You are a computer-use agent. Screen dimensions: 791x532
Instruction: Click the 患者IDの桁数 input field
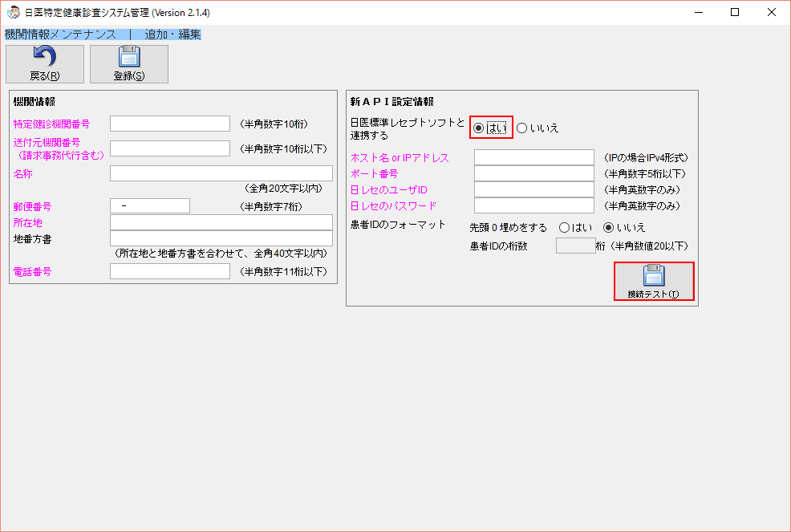[x=575, y=245]
